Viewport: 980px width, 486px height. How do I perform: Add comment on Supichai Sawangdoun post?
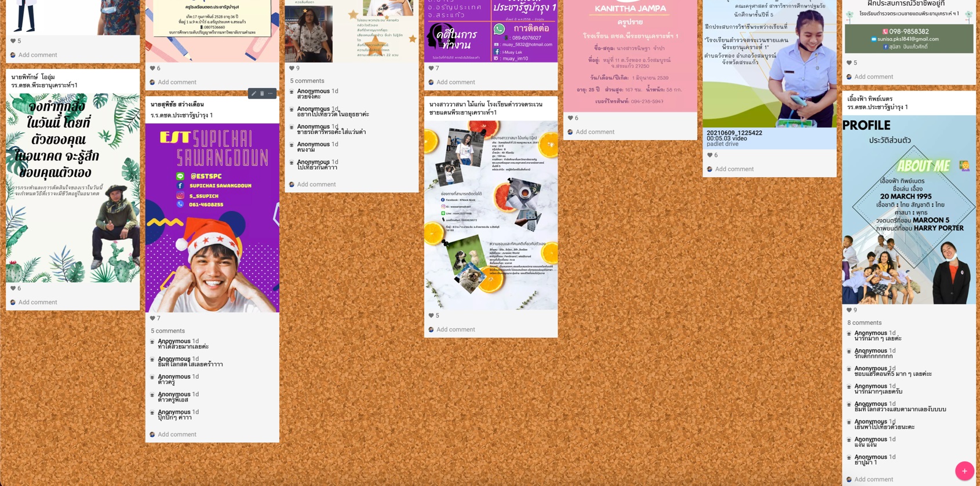(177, 434)
